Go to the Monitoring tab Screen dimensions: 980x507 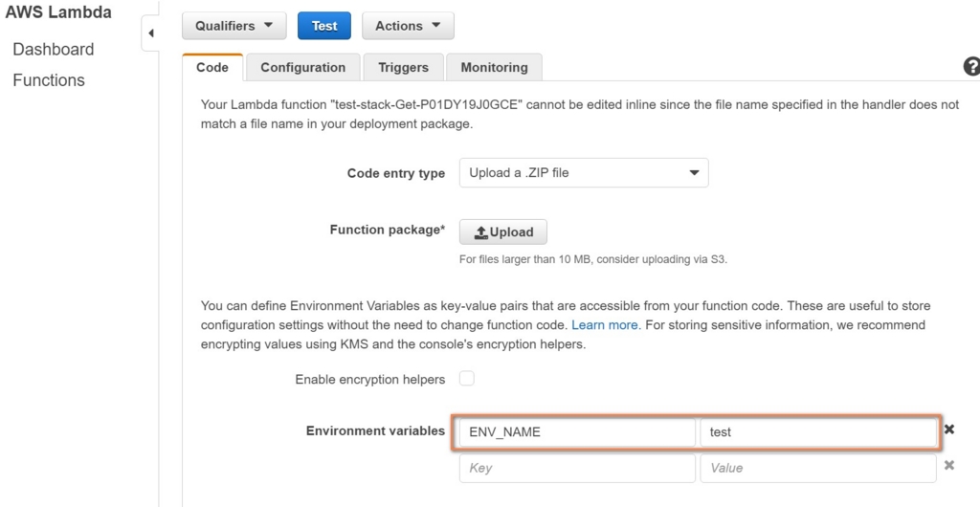pos(494,67)
